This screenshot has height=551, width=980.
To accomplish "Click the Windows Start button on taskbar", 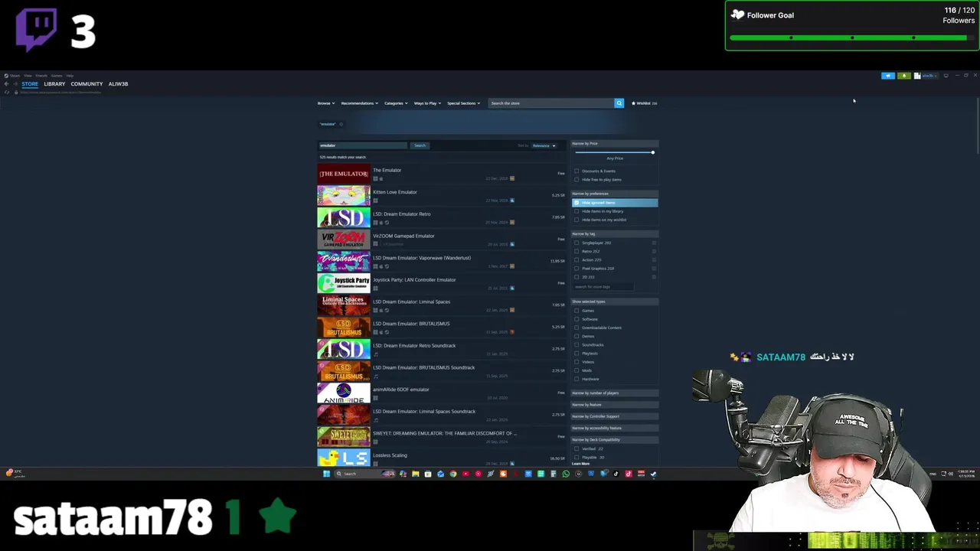I will [x=326, y=474].
